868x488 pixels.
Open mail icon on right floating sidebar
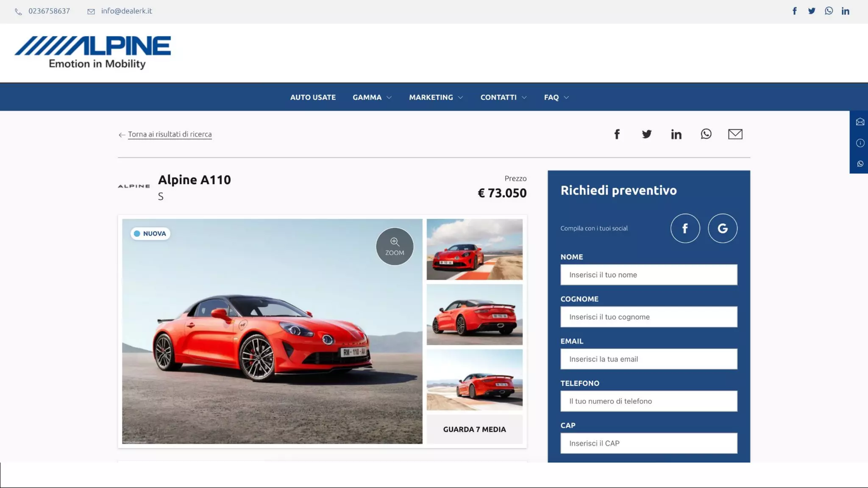point(860,122)
